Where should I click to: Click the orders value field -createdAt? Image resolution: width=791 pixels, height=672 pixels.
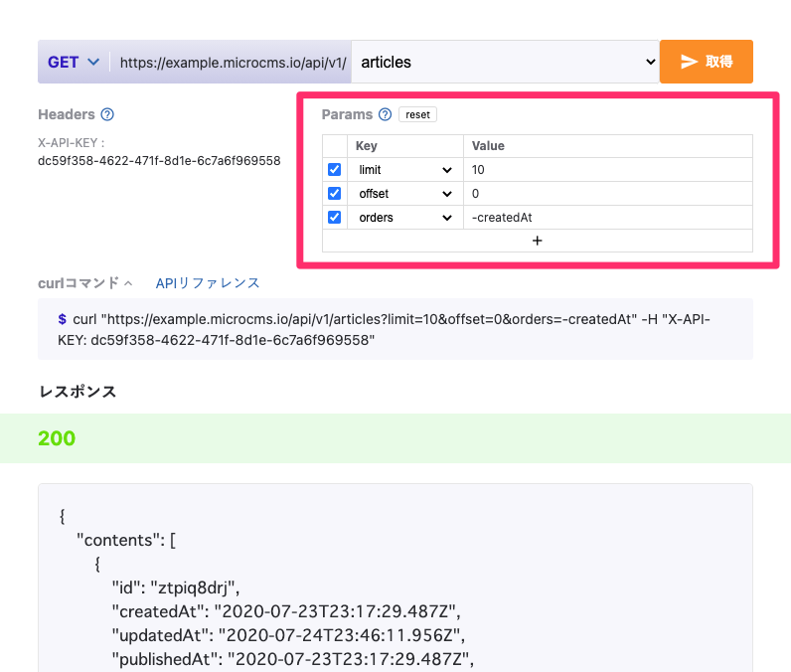click(606, 218)
